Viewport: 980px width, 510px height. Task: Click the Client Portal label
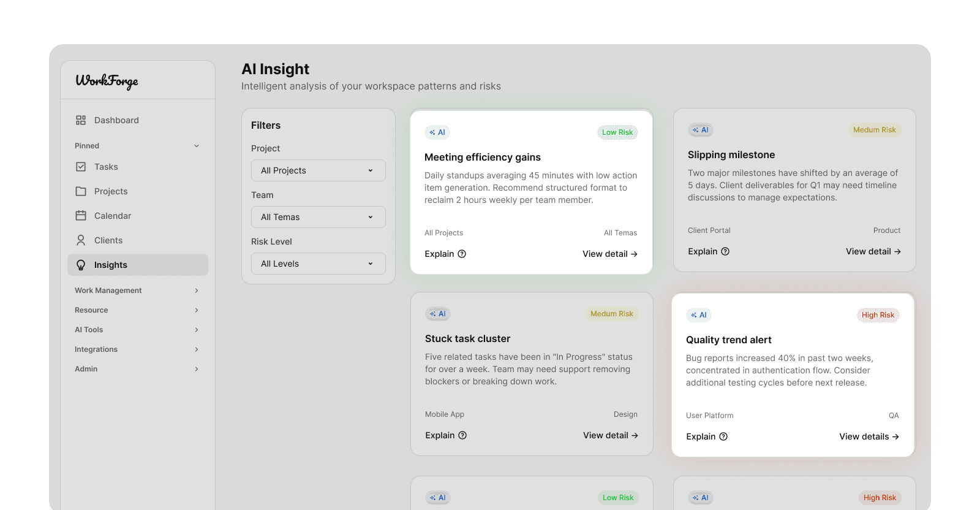point(709,230)
